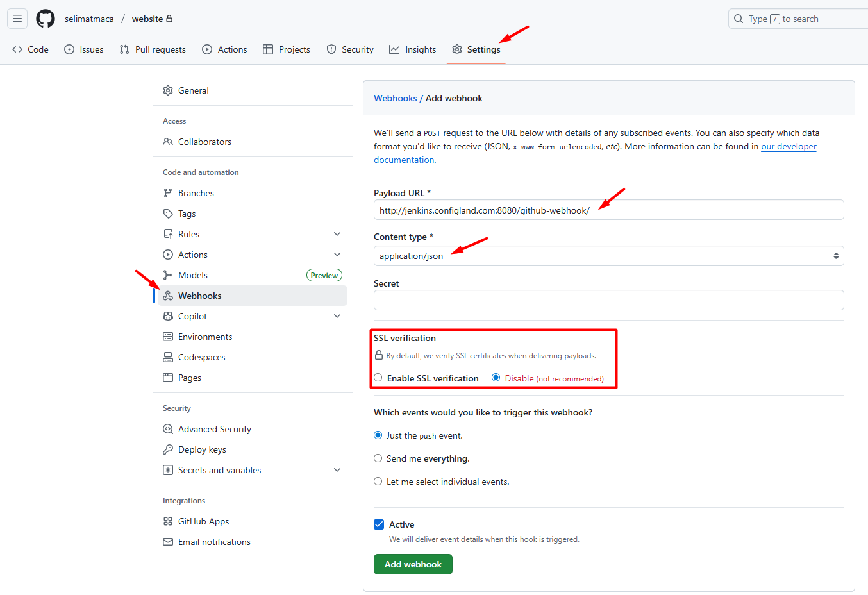Select Enable SSL verification radio button
The height and width of the screenshot is (595, 868).
(378, 378)
